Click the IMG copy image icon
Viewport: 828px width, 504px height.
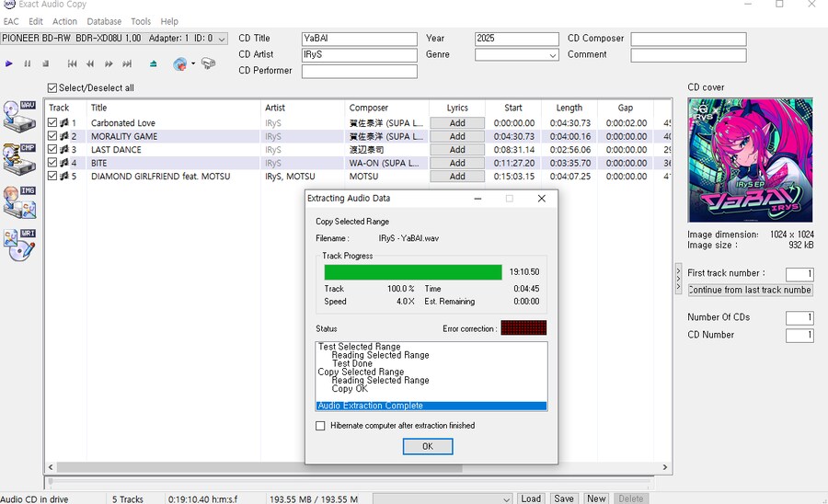coord(20,201)
